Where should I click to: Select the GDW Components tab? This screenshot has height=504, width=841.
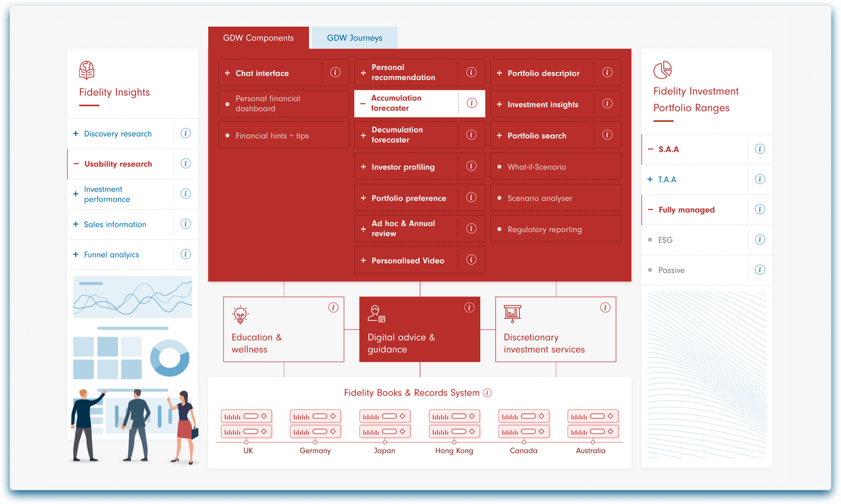259,38
